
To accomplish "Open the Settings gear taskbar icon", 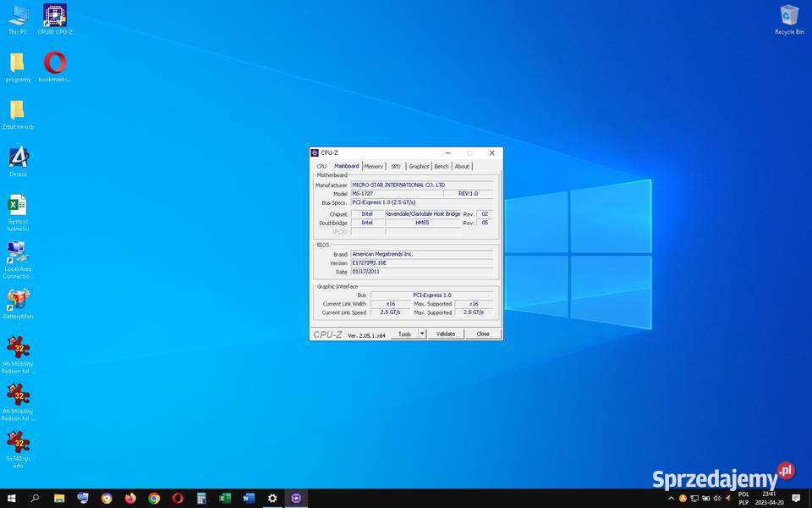I will 272,498.
